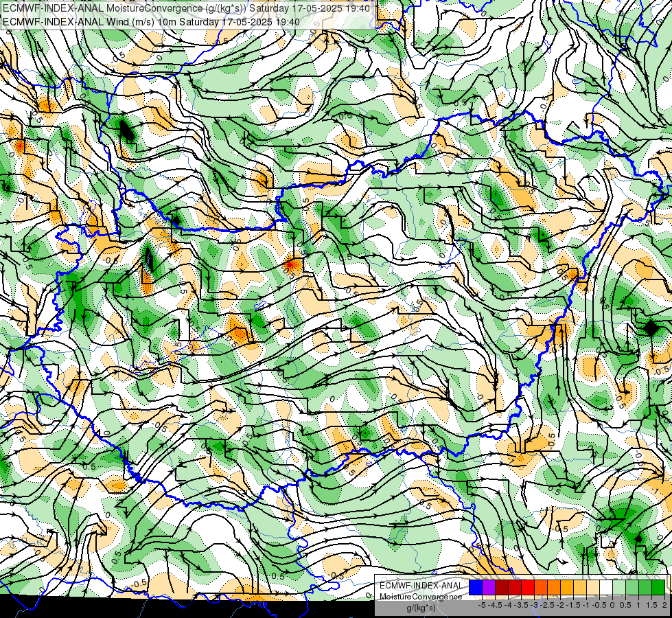672x618 pixels.
Task: Select the light orange swatch between -1.5 and -1
Action: coord(580,588)
